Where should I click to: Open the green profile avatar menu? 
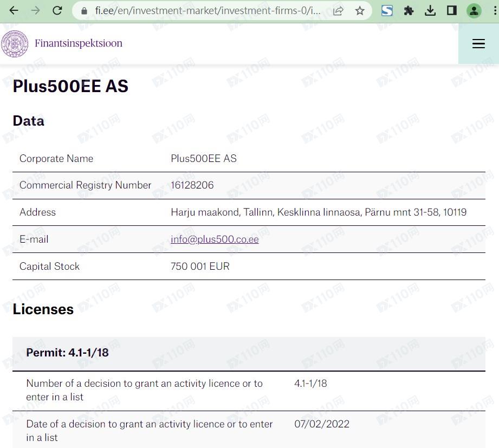pos(474,11)
